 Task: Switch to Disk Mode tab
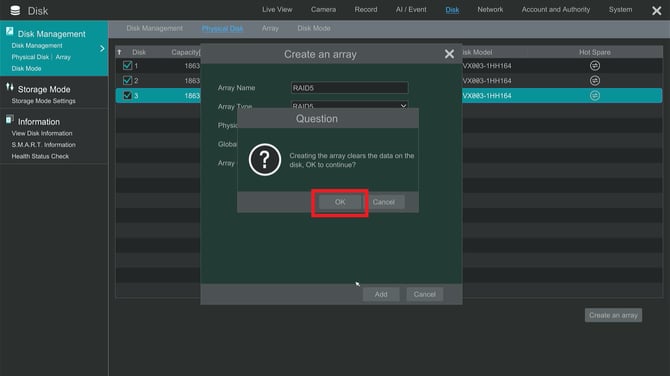coord(314,28)
